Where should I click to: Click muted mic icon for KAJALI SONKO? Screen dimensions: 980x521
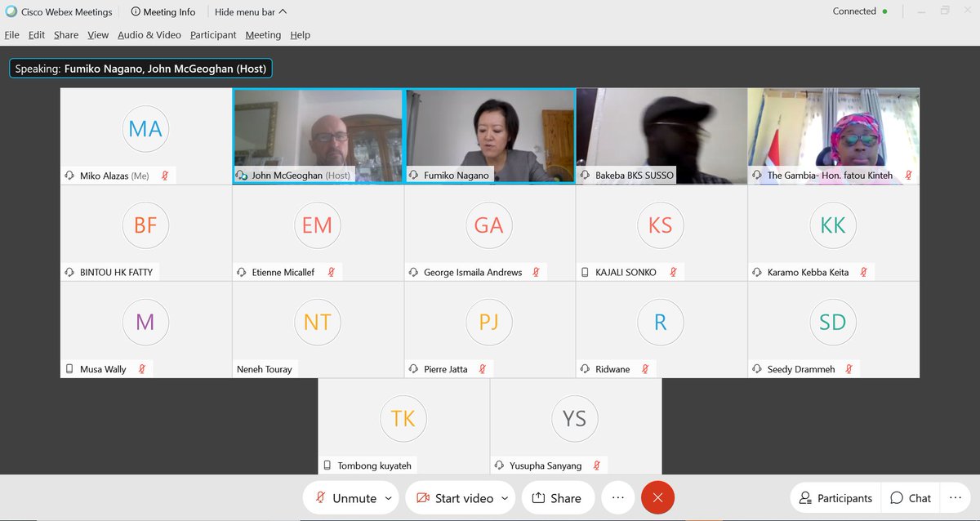672,272
